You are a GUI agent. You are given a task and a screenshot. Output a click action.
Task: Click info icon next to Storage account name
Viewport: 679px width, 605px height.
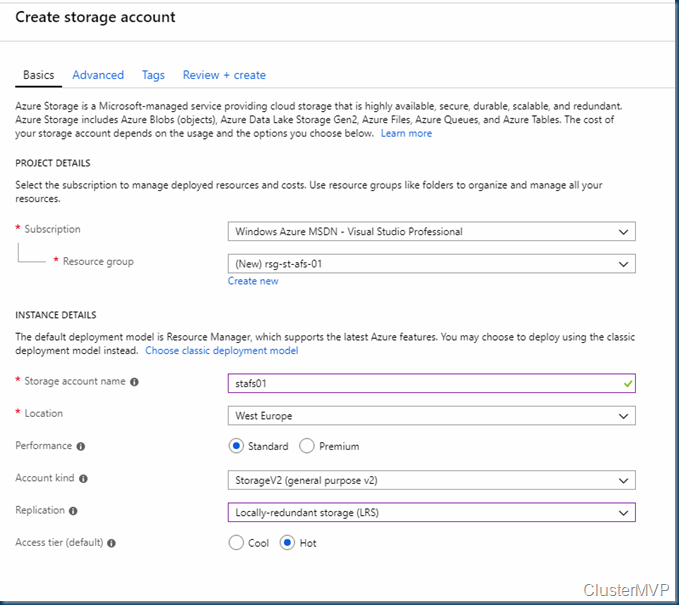click(x=135, y=382)
